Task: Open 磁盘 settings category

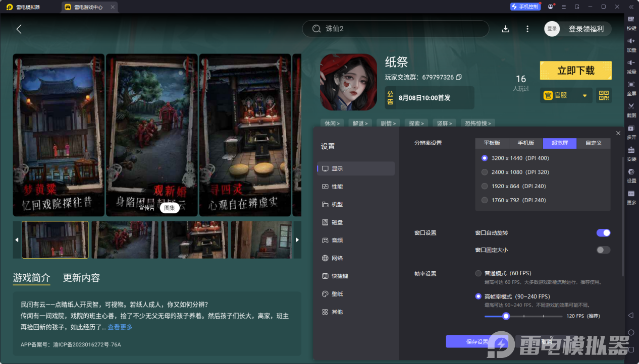Action: pyautogui.click(x=356, y=222)
